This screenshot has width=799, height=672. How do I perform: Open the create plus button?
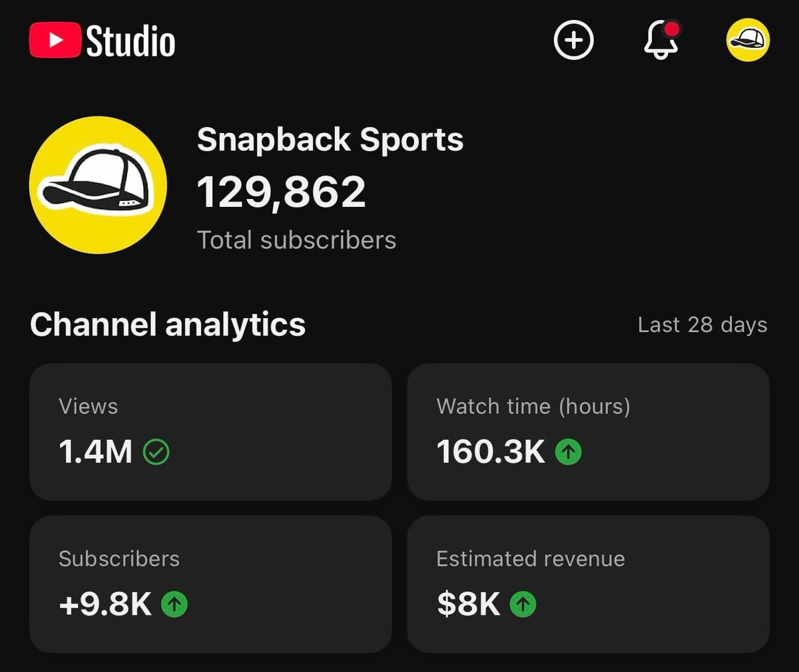pyautogui.click(x=574, y=40)
